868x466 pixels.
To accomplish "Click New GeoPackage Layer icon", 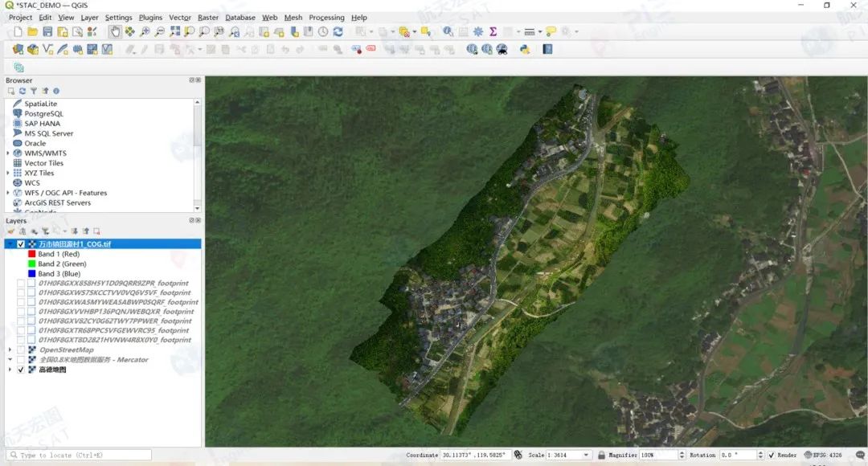I will [33, 49].
